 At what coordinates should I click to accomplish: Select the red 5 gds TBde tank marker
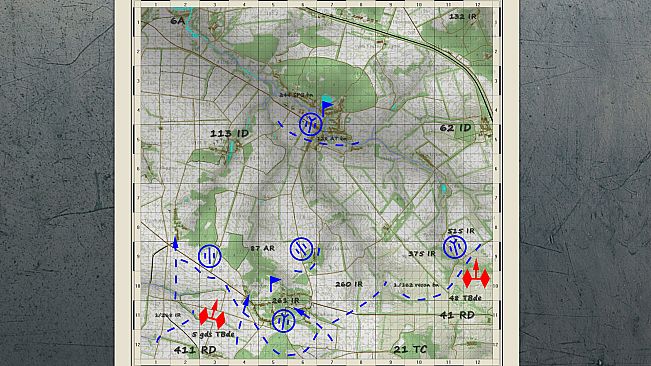pos(212,315)
